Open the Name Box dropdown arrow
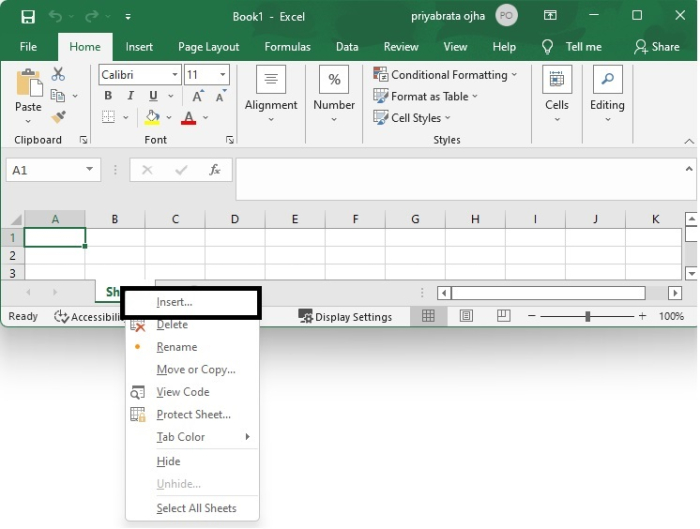The height and width of the screenshot is (529, 700). click(90, 170)
